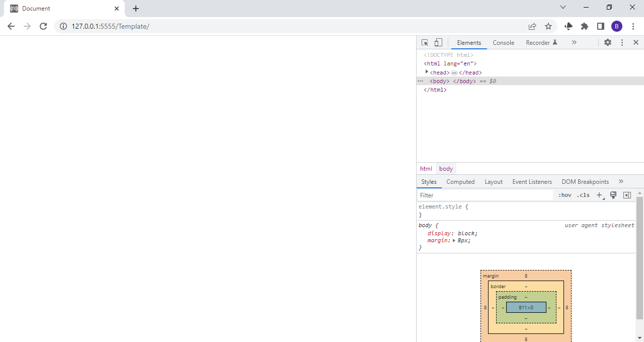Click the body breadcrumb item

(x=446, y=168)
